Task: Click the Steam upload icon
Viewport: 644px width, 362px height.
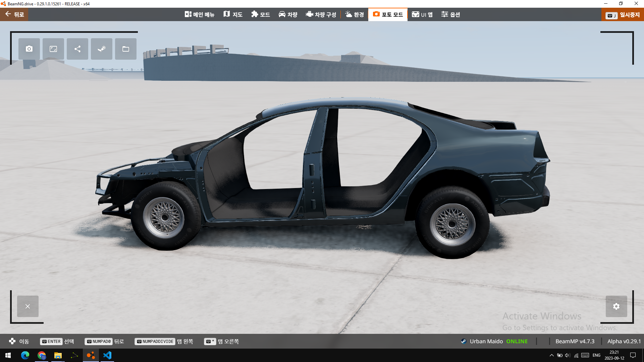Action: [x=102, y=49]
